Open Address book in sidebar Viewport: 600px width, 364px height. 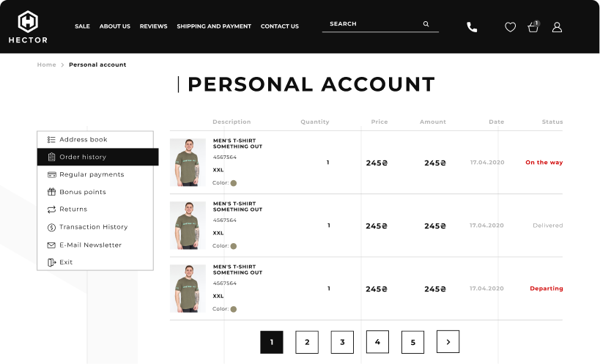coord(95,140)
